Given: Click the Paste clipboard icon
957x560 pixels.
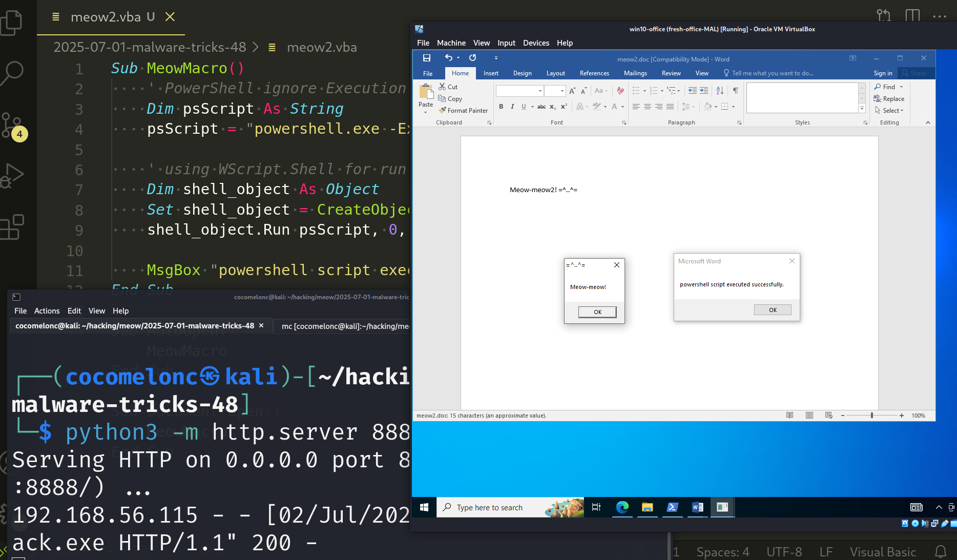Looking at the screenshot, I should click(x=426, y=91).
